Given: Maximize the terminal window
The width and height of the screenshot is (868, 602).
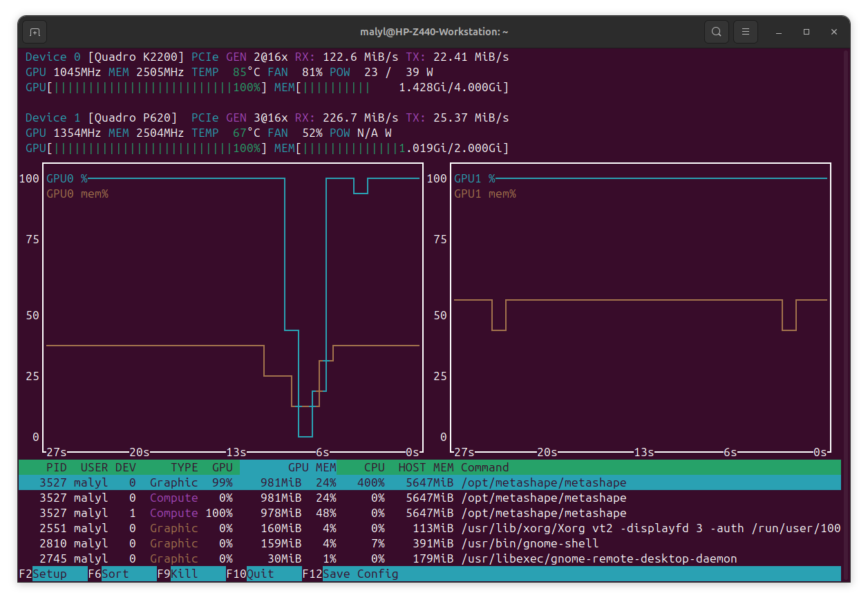Looking at the screenshot, I should click(806, 32).
